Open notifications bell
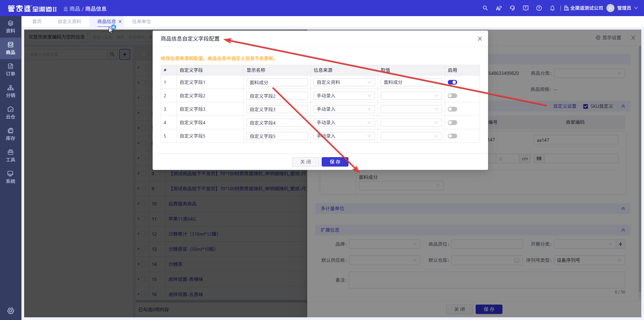The width and height of the screenshot is (644, 320). [552, 8]
